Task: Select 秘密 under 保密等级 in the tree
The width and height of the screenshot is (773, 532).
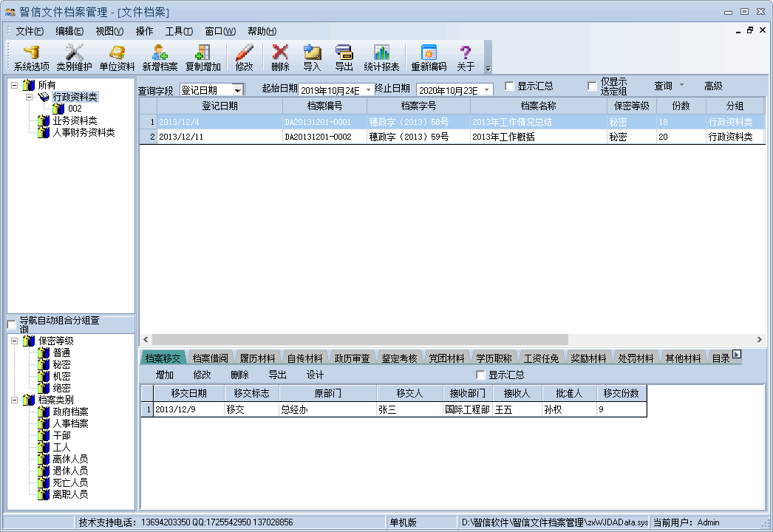Action: coord(61,364)
